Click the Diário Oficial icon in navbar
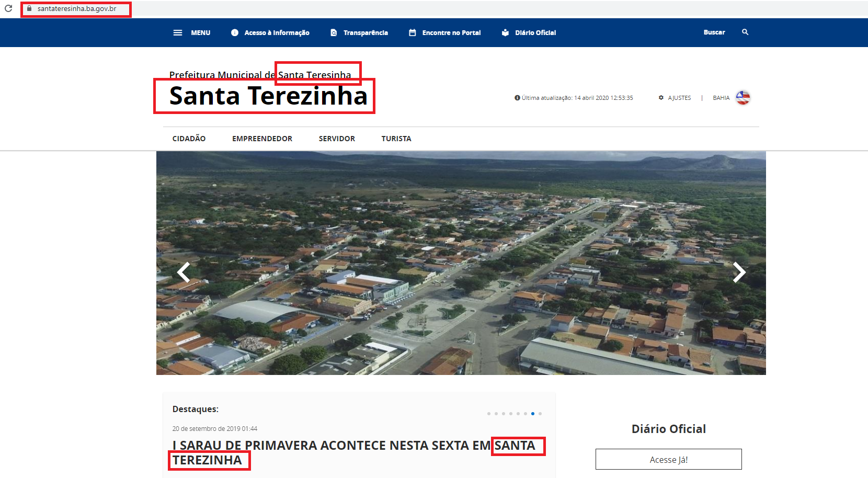Image resolution: width=868 pixels, height=478 pixels. pos(505,32)
